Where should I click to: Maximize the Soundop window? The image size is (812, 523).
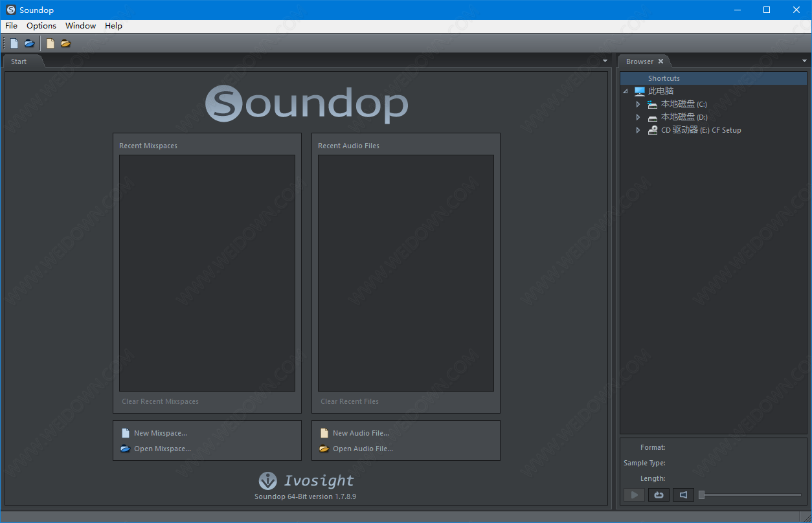(767, 10)
